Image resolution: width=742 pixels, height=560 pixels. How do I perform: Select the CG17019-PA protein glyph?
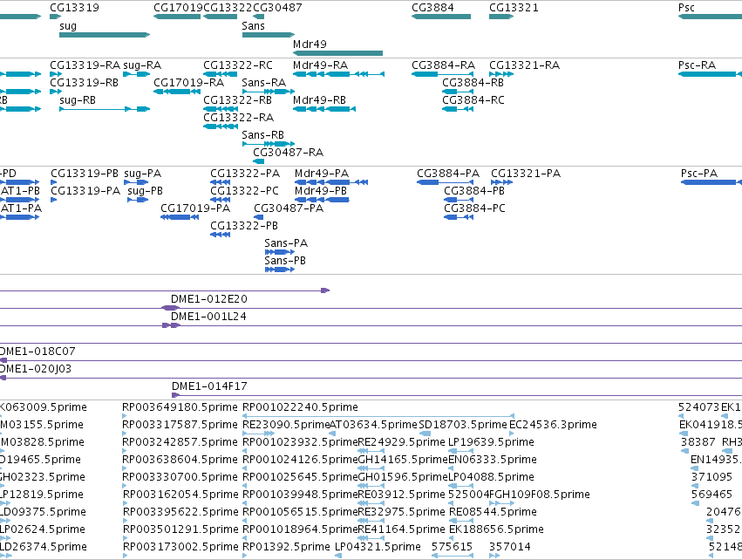click(180, 217)
